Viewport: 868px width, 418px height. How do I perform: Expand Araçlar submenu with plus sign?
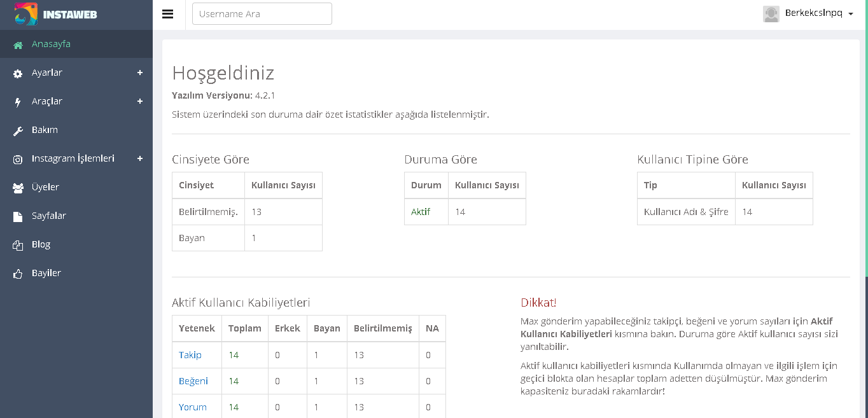coord(140,101)
